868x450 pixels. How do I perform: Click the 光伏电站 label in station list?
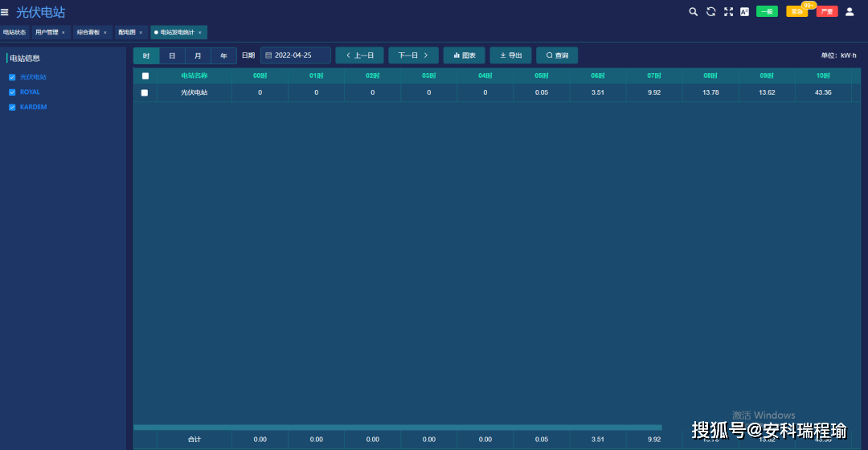[33, 77]
